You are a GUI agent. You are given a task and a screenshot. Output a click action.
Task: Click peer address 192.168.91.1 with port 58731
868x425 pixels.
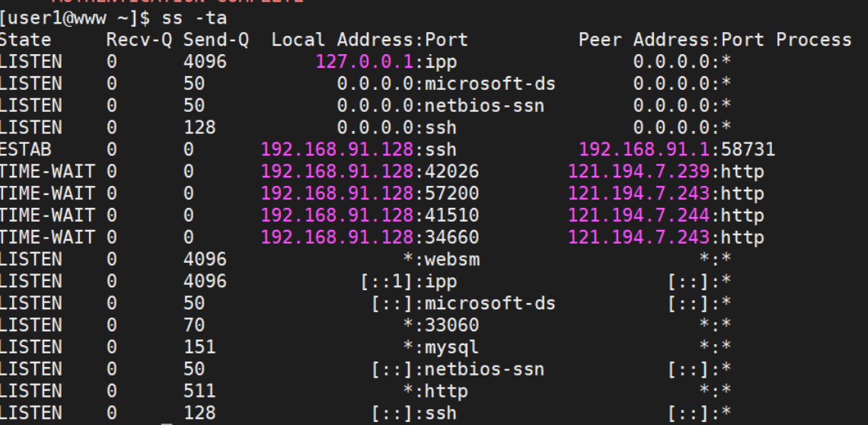677,149
